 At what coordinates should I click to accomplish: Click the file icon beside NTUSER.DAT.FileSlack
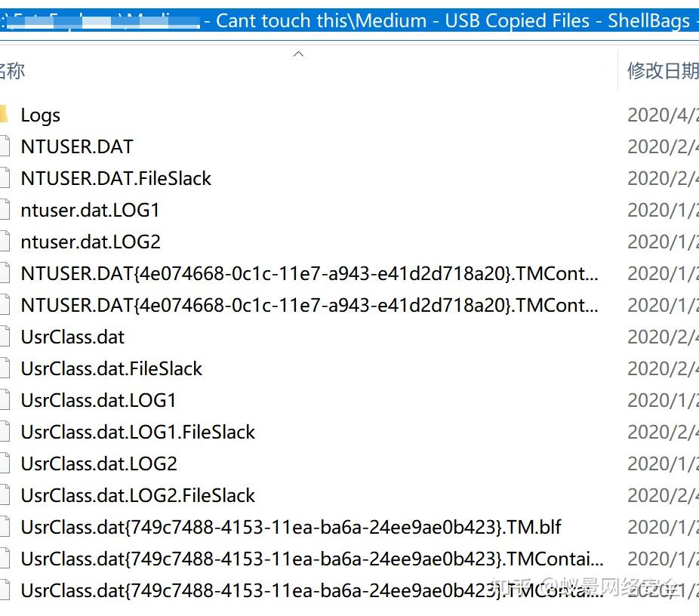(5, 178)
